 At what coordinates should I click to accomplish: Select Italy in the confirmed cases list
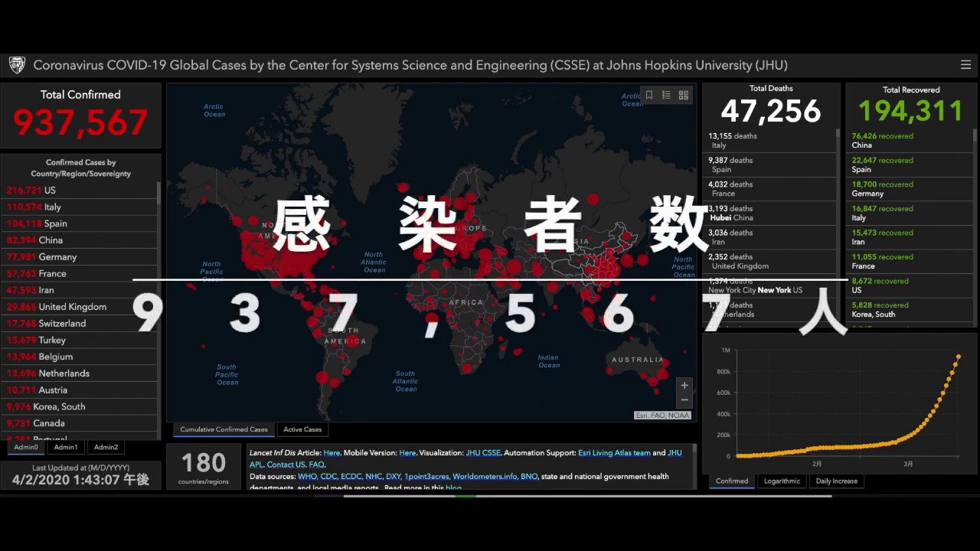(x=52, y=207)
